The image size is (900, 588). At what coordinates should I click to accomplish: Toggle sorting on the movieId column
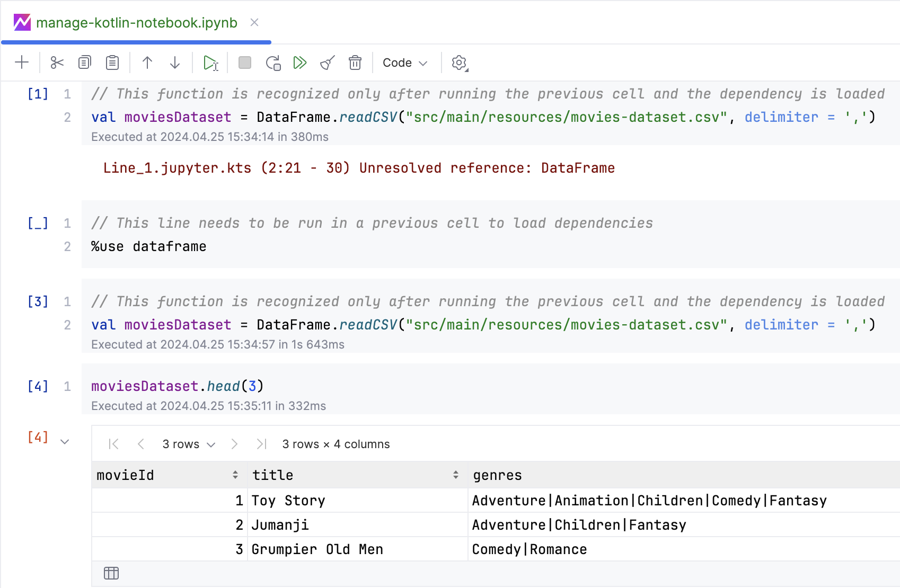click(235, 475)
